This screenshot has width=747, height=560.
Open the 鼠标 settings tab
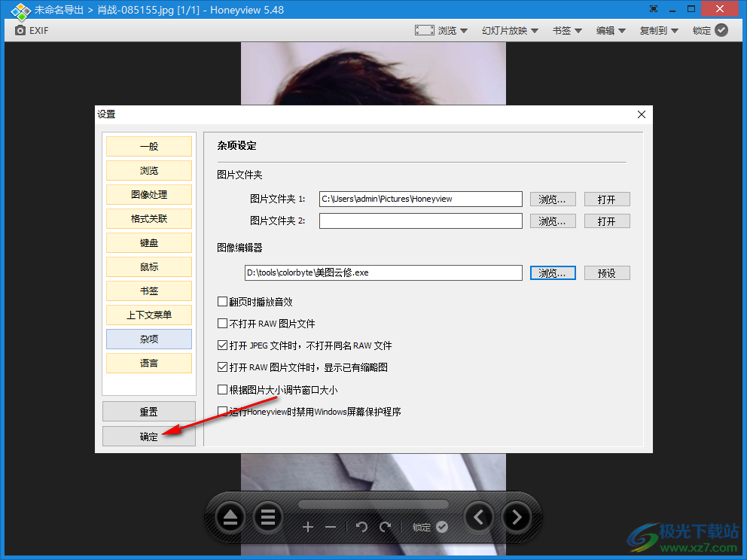point(149,266)
